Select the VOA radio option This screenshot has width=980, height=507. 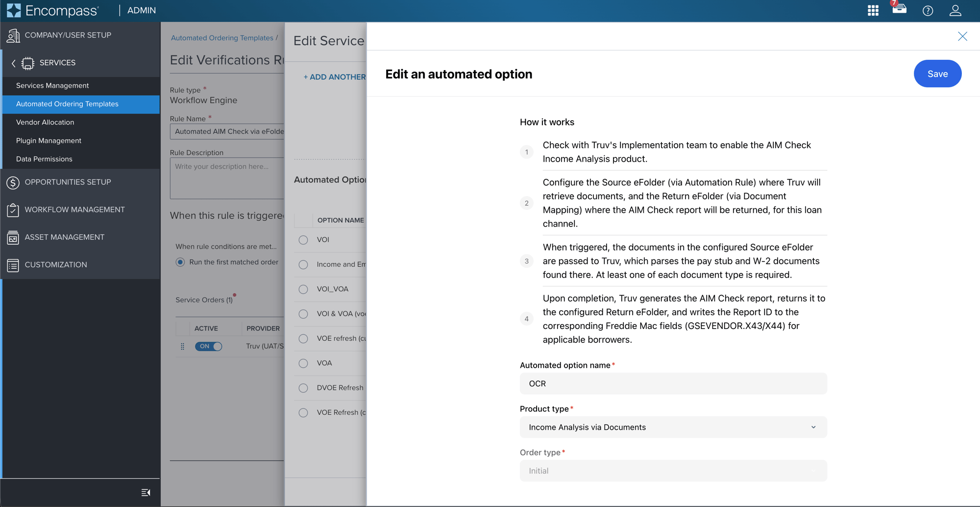click(x=303, y=363)
